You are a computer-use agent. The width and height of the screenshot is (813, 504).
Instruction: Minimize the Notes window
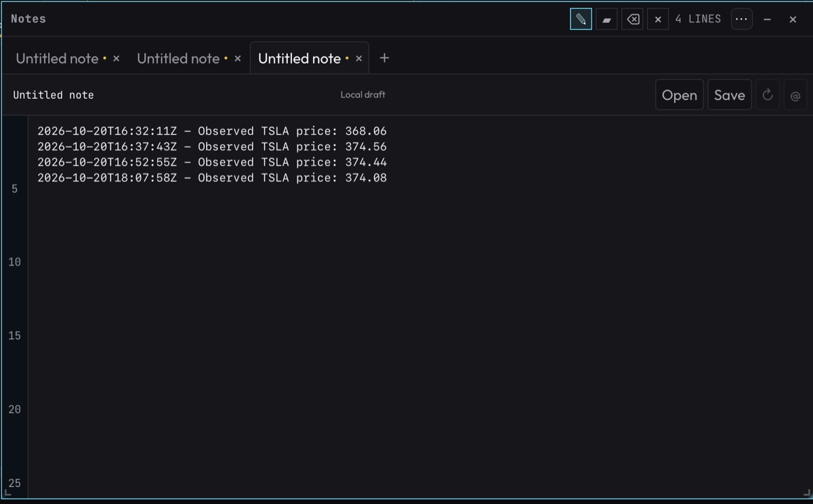click(768, 19)
